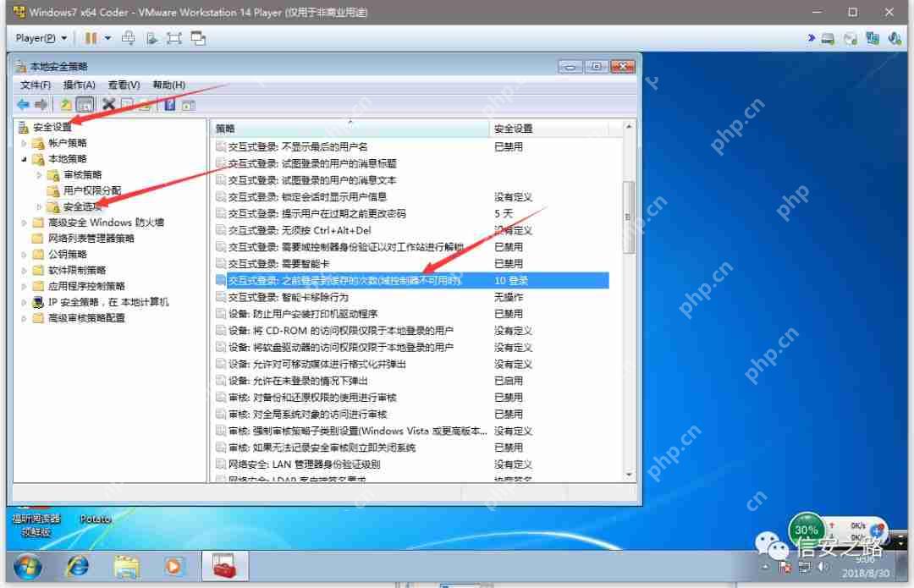
Task: Show hidden tray icons arrow
Action: 766,567
